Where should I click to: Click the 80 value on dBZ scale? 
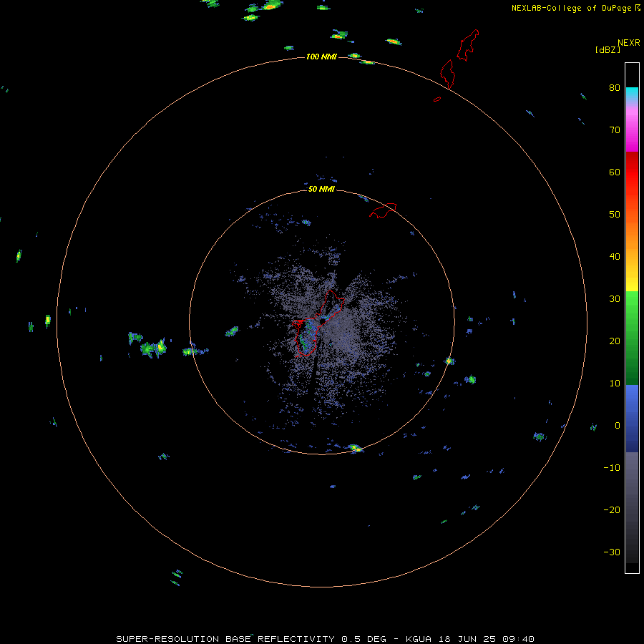pos(615,88)
